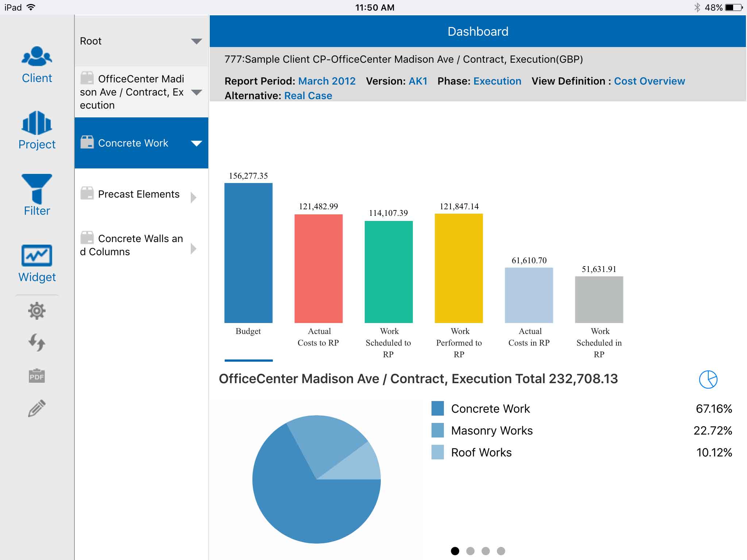Change report period March 2012 link
This screenshot has width=747, height=560.
(326, 81)
